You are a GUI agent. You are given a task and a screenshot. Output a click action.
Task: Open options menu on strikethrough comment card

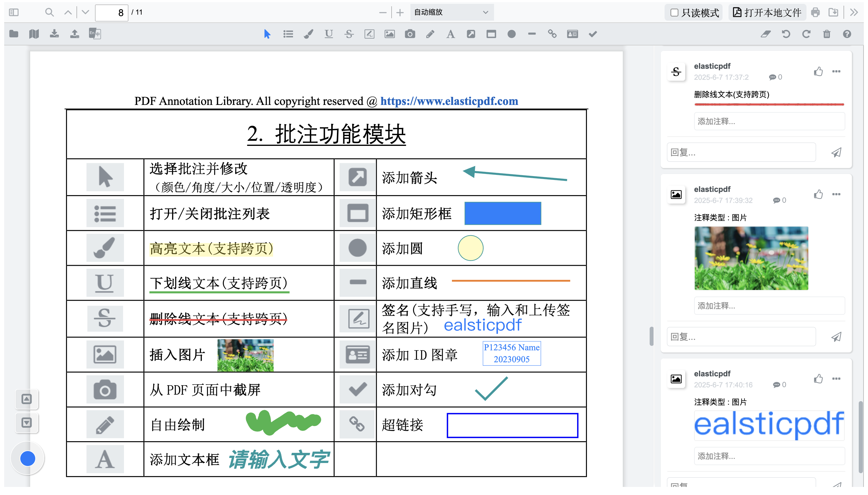pyautogui.click(x=836, y=71)
